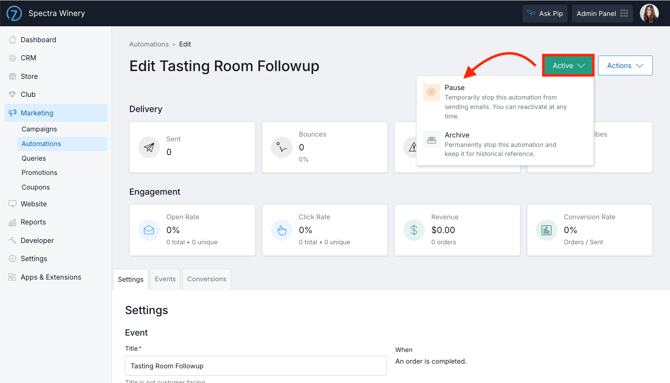
Task: Click the Club diamond icon
Action: tap(12, 94)
